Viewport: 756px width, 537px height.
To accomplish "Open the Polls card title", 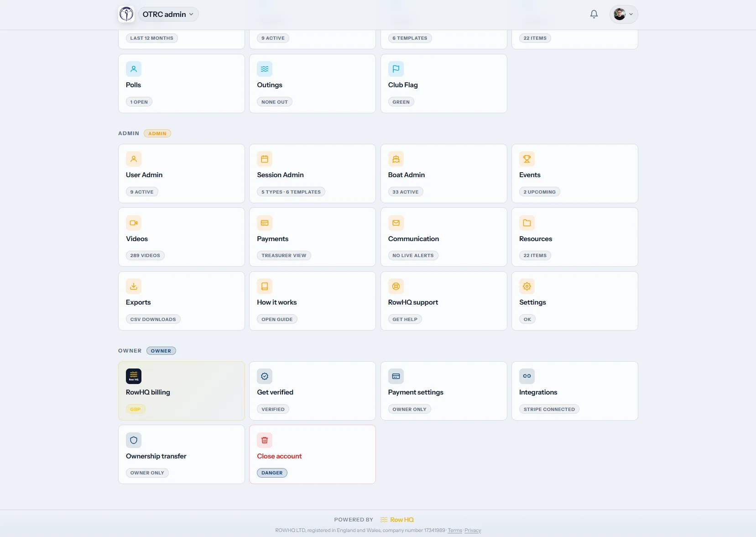I will (133, 85).
